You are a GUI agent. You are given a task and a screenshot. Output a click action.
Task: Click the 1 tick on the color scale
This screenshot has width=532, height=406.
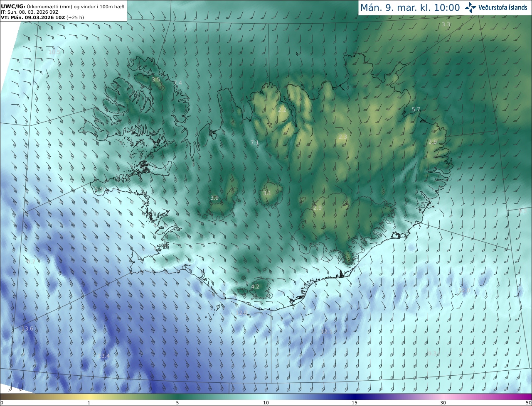point(89,403)
